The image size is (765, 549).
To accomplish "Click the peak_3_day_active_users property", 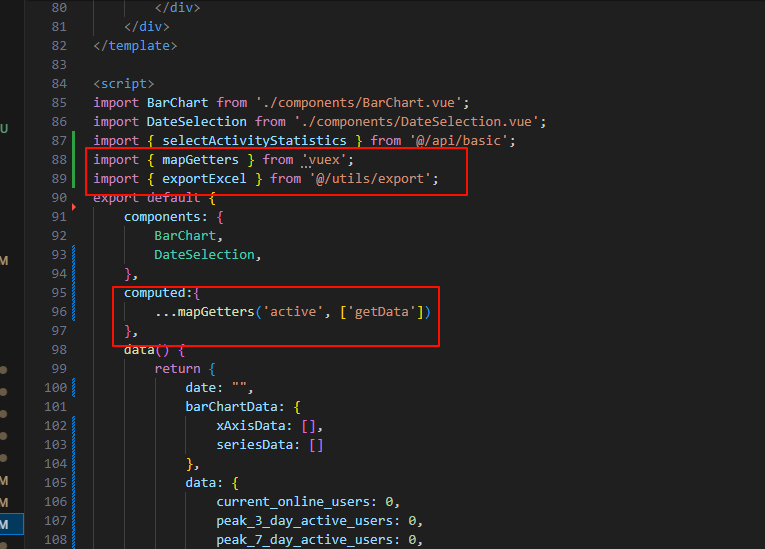I will coord(308,521).
